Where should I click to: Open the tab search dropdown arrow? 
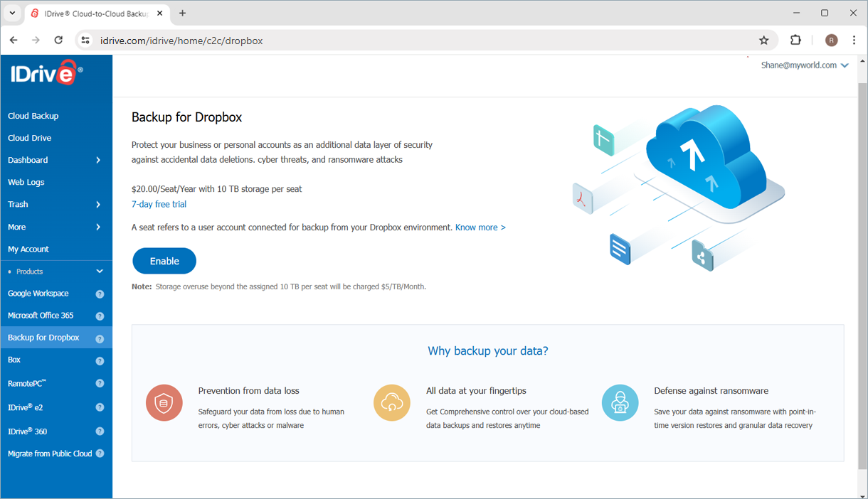pos(12,13)
